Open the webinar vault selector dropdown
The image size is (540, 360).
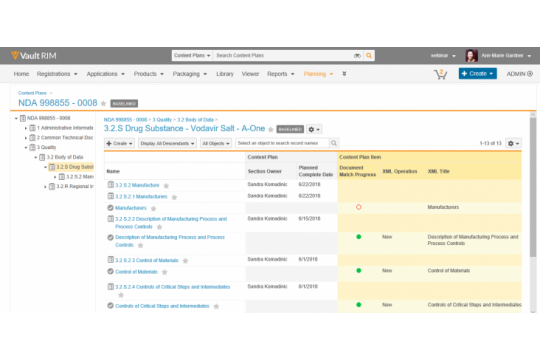443,55
